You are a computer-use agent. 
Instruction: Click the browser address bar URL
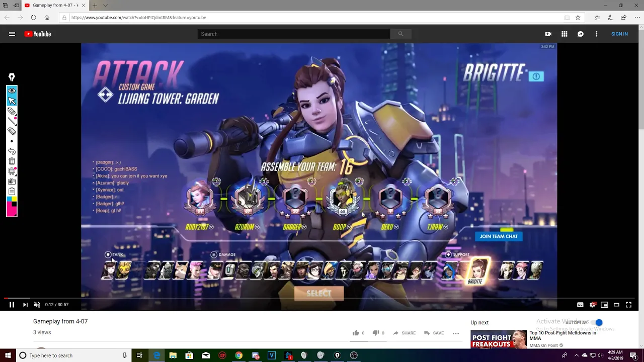coord(138,18)
